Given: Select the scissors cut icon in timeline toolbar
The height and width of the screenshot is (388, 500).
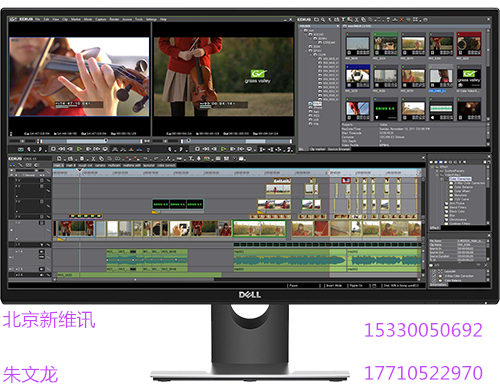Looking at the screenshot, I should coord(94,159).
